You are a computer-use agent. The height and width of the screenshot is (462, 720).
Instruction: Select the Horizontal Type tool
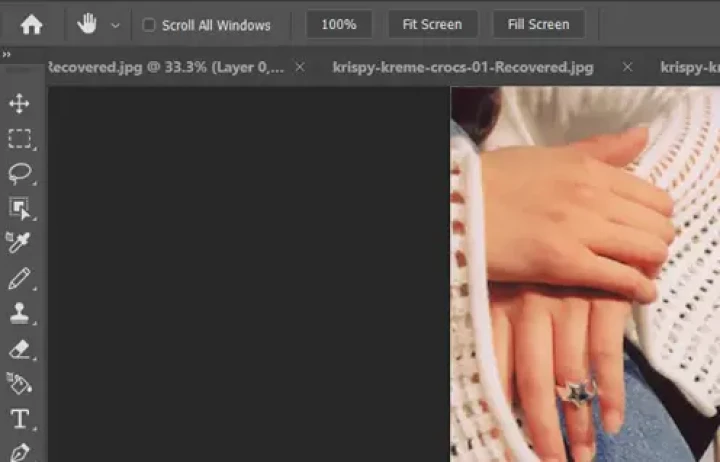(20, 418)
